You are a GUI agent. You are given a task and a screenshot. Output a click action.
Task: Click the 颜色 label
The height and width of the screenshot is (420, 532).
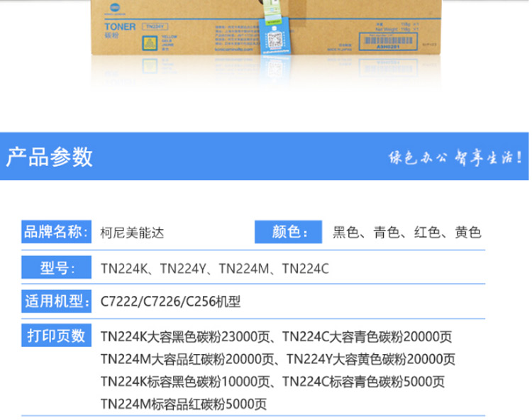(289, 232)
